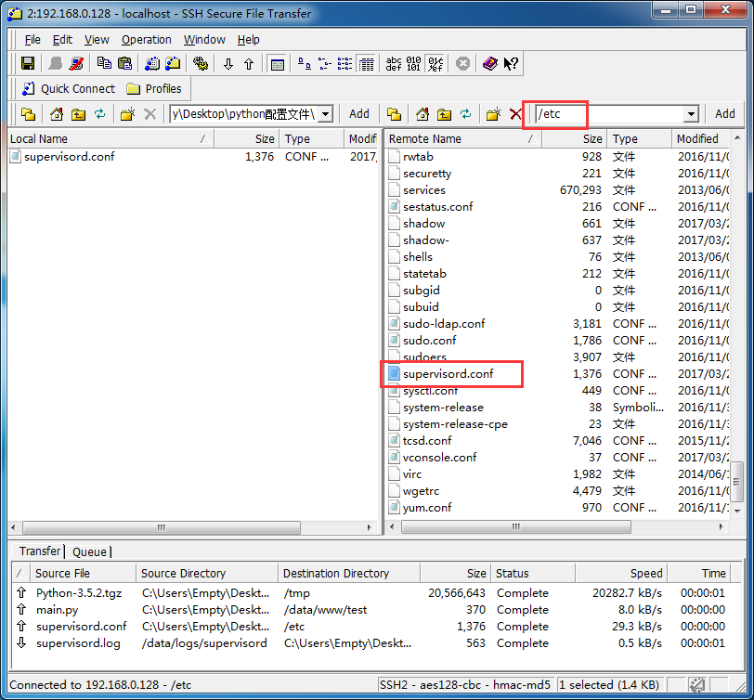
Task: Open the File menu
Action: 32,39
